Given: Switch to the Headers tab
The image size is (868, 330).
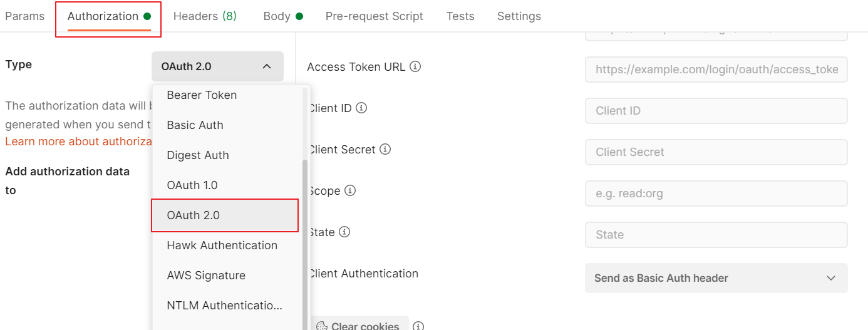Looking at the screenshot, I should tap(205, 16).
